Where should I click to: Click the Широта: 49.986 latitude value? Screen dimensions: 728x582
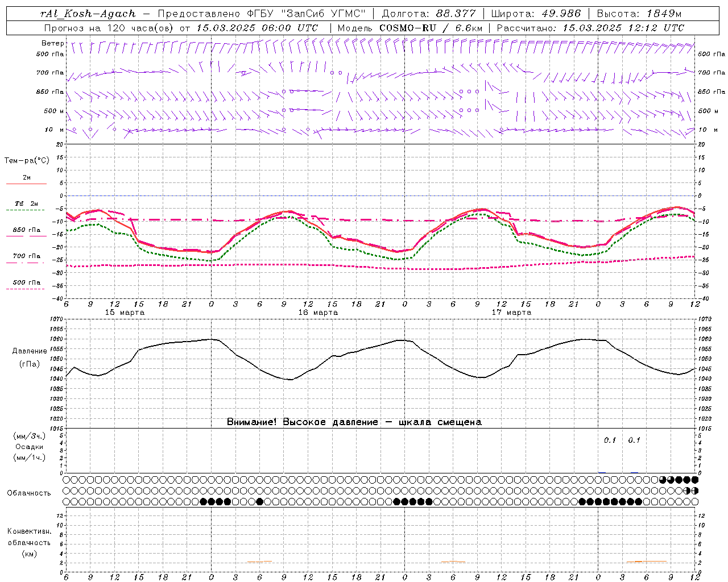coord(536,14)
